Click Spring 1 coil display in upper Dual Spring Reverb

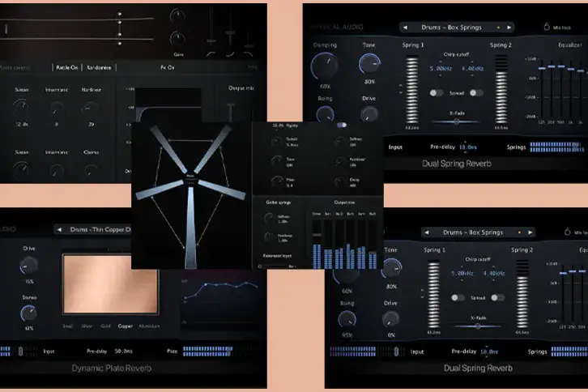pyautogui.click(x=412, y=90)
